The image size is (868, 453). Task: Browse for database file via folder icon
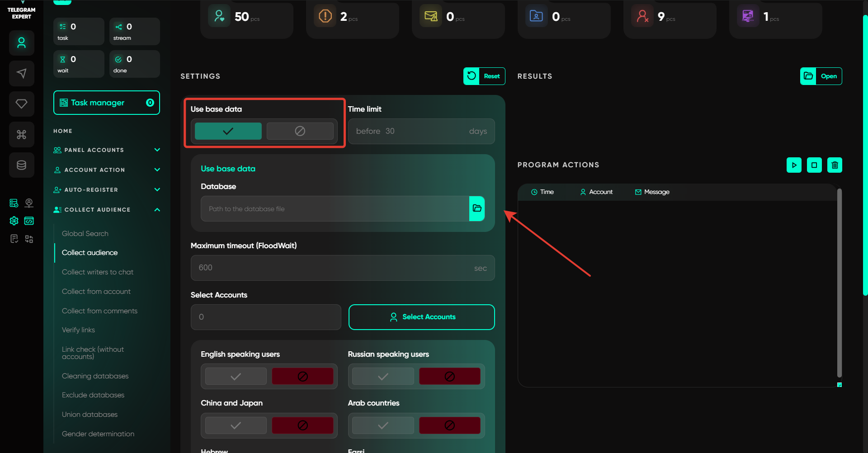point(477,208)
